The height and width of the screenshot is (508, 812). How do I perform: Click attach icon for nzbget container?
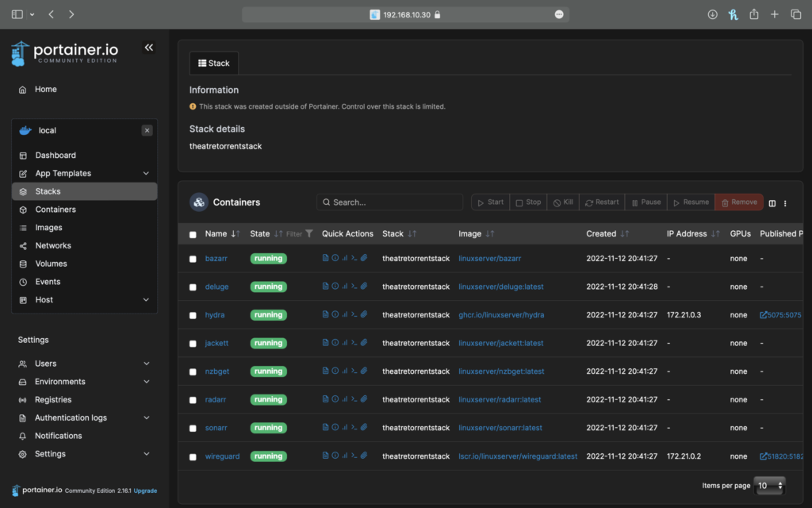point(364,371)
